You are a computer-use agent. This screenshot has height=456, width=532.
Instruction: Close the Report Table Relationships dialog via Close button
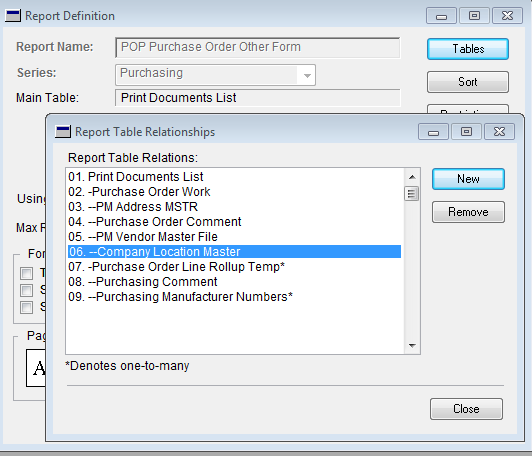point(466,409)
